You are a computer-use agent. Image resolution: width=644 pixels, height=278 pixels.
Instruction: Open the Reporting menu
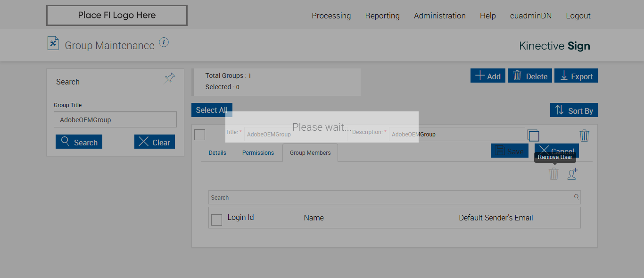(382, 16)
